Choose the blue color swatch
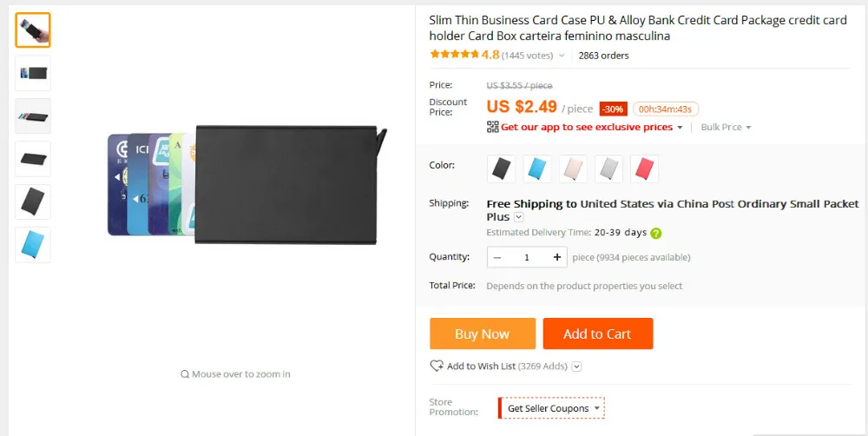Viewport: 868px width, 436px height. (x=537, y=168)
